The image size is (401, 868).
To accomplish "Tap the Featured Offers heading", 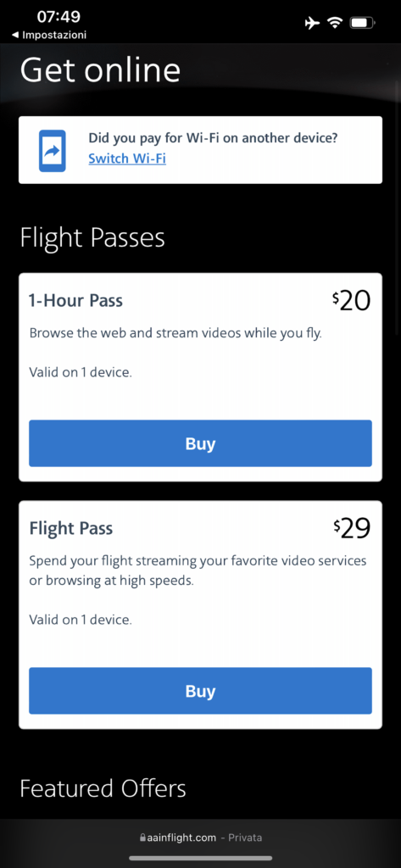I will (x=103, y=787).
